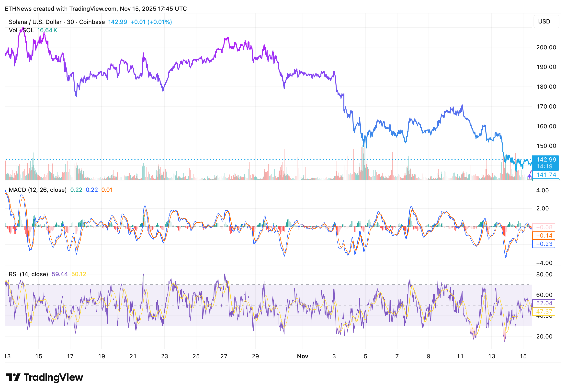Click the blue -0.23 MACD value label
This screenshot has width=566, height=392.
(543, 244)
